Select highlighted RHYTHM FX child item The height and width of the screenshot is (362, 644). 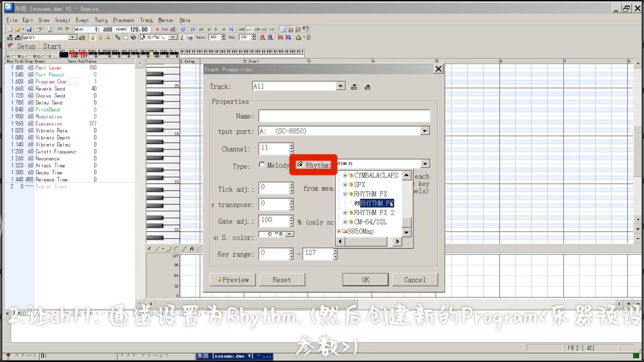click(x=377, y=203)
